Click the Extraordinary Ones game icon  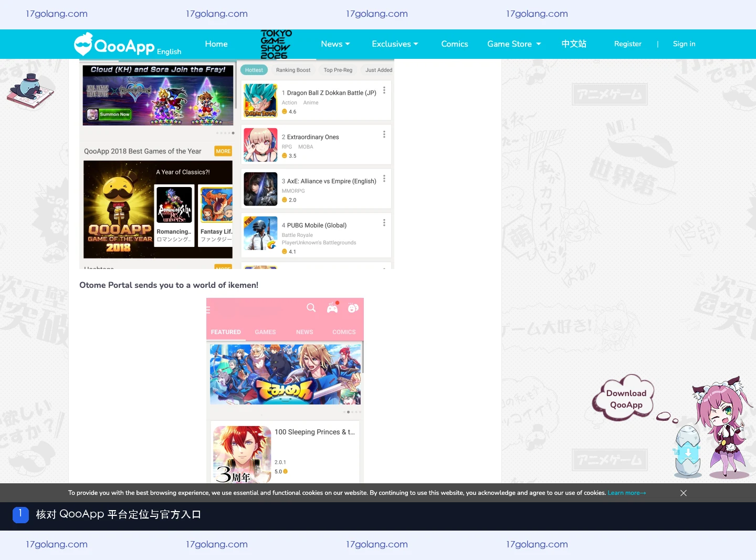click(x=260, y=144)
